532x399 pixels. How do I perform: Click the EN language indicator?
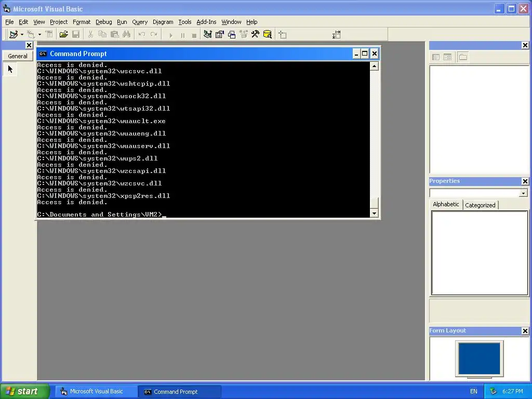point(474,392)
